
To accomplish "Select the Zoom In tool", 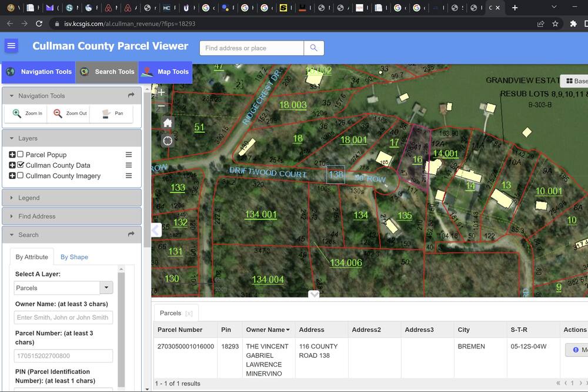I will (x=27, y=114).
